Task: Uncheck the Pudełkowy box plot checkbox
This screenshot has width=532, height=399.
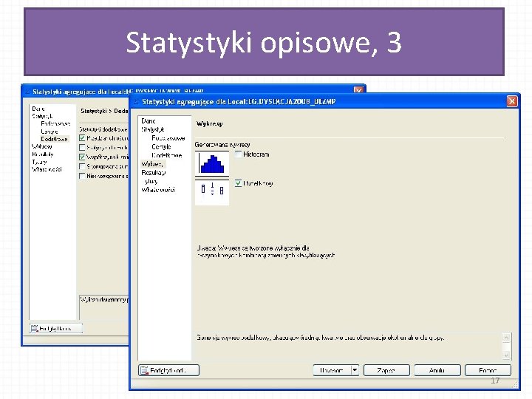Action: pyautogui.click(x=238, y=183)
